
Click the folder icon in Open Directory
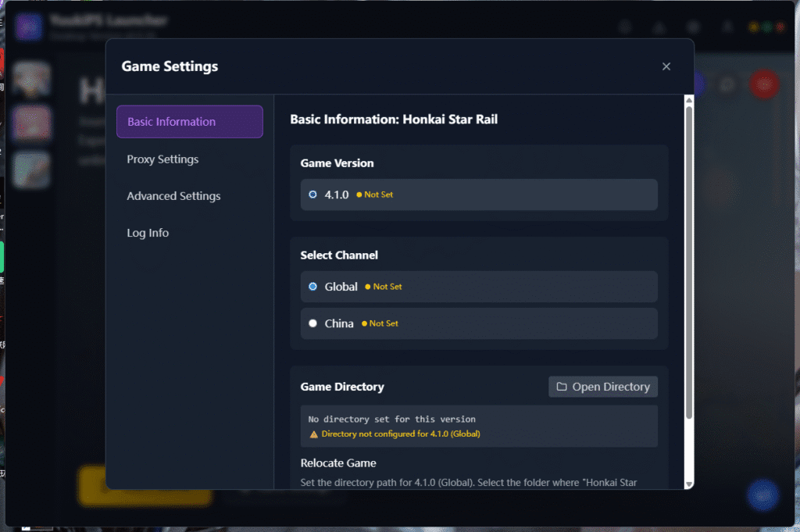tap(562, 387)
